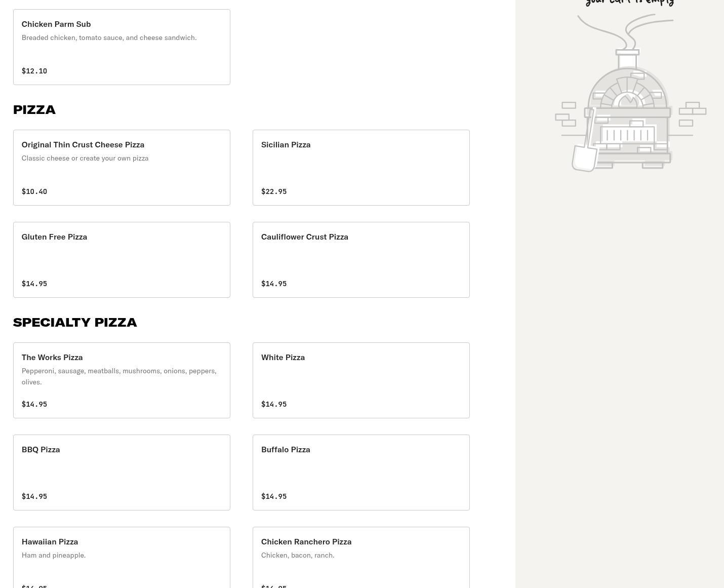Click the 'Chicken, bacon, ranch.' description
Viewport: 724px width, 588px height.
point(298,555)
